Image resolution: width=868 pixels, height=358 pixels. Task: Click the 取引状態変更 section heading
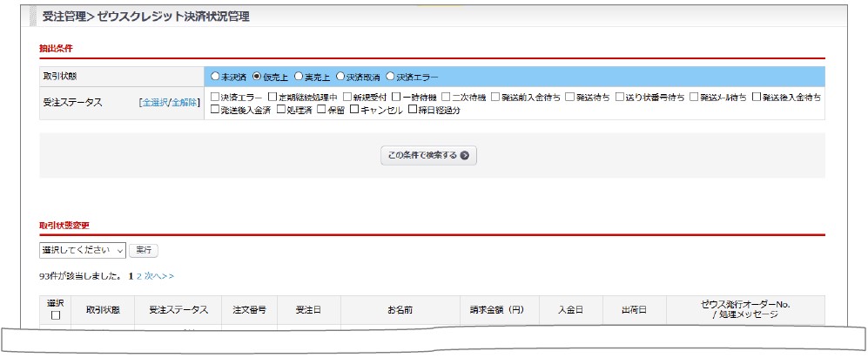tap(64, 226)
